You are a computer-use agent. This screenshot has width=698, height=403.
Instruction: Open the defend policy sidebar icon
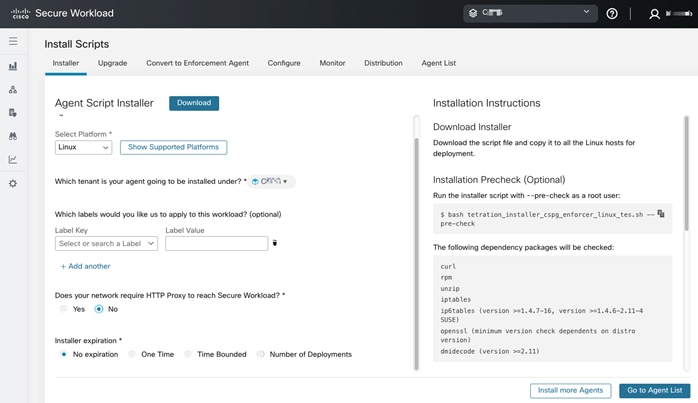point(13,113)
